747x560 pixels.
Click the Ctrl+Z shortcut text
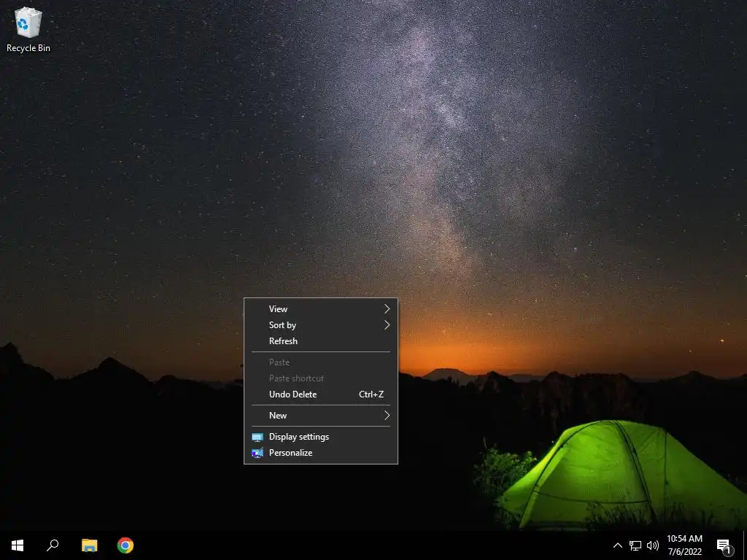[371, 394]
